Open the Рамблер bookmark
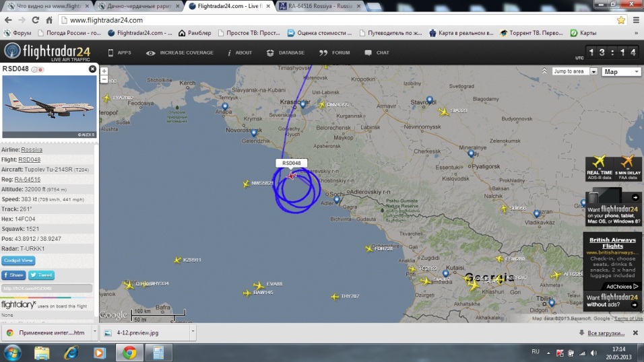Viewport: 644px width, 362px height. coord(195,33)
